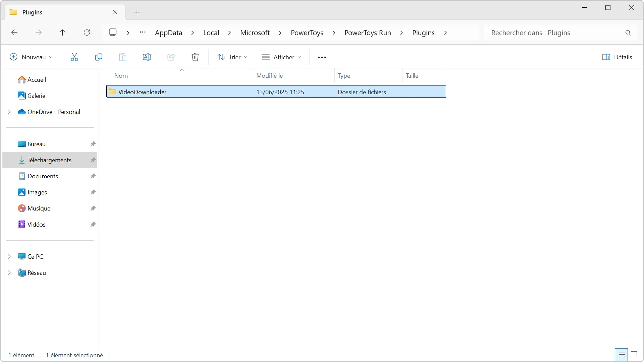Image resolution: width=644 pixels, height=362 pixels.
Task: Select the Plugins tab
Action: tap(65, 12)
